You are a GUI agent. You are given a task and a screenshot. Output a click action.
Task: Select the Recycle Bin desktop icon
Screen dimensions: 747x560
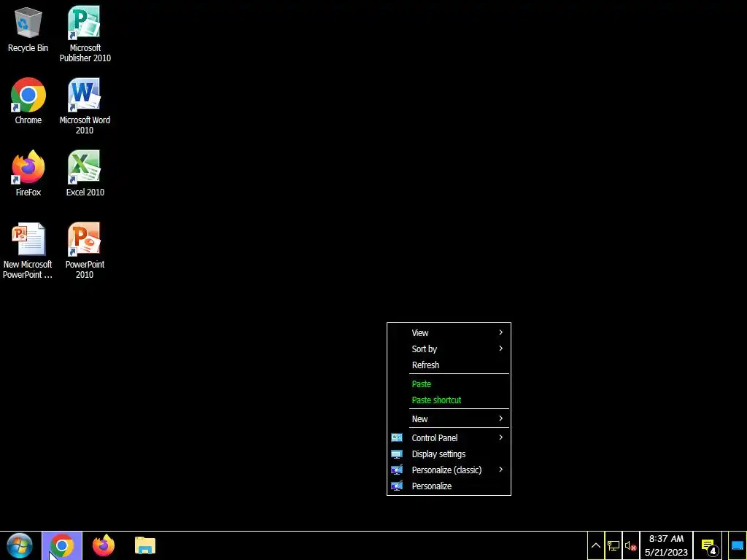click(x=28, y=29)
